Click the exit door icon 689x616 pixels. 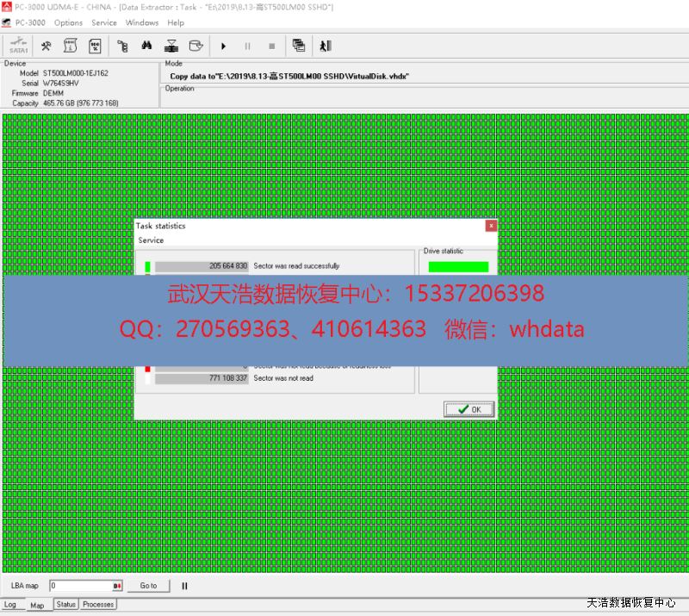click(x=325, y=46)
